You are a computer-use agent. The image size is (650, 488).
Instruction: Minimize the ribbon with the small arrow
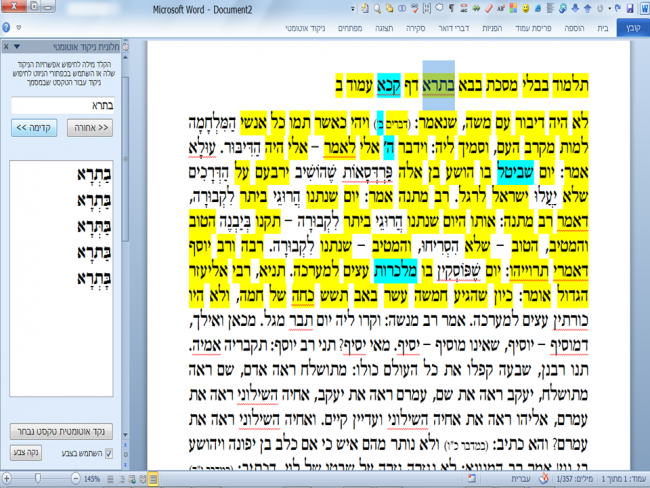click(19, 28)
